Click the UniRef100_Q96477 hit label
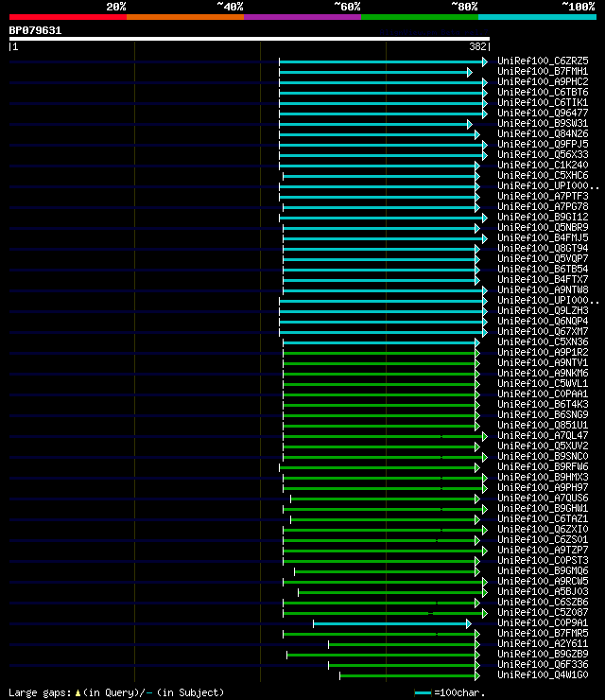This screenshot has height=700, width=605. [x=543, y=113]
